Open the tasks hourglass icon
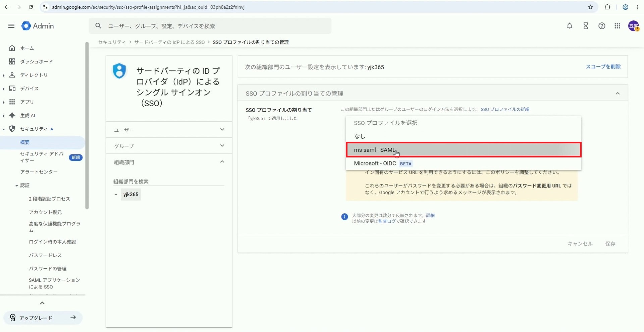Image resolution: width=644 pixels, height=332 pixels. tap(585, 26)
